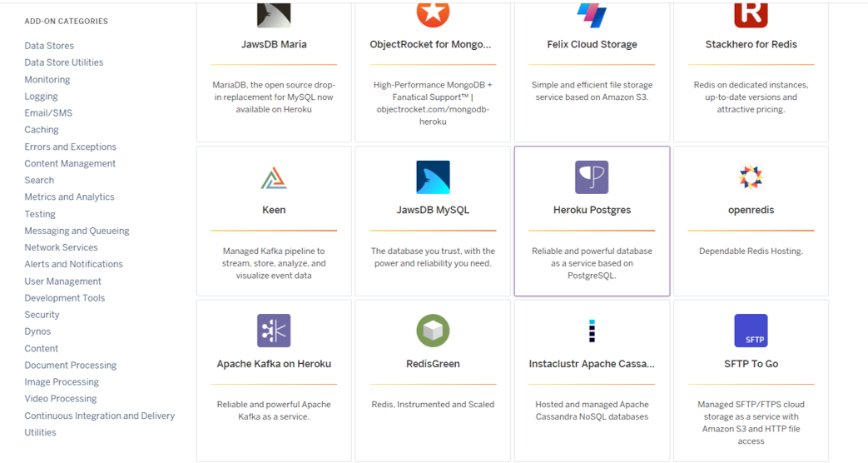Image resolution: width=868 pixels, height=463 pixels.
Task: Click the SFTP To Go storage description text
Action: (751, 422)
